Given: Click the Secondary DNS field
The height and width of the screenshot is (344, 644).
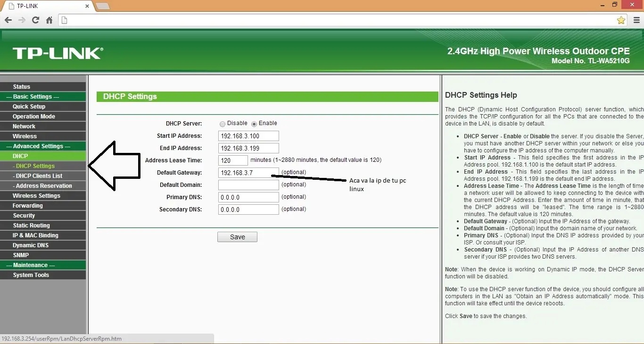Looking at the screenshot, I should 248,210.
